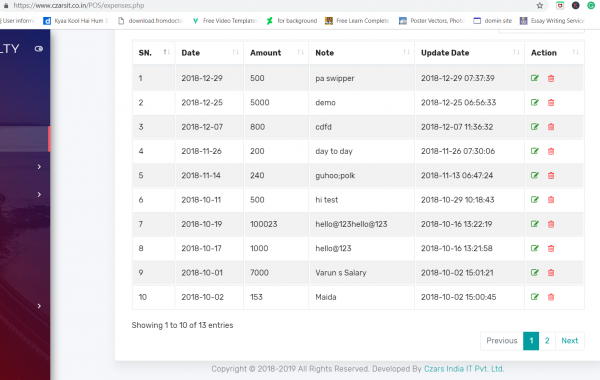Delete the 'guhoo;polk' expense row
600x380 pixels.
point(551,175)
